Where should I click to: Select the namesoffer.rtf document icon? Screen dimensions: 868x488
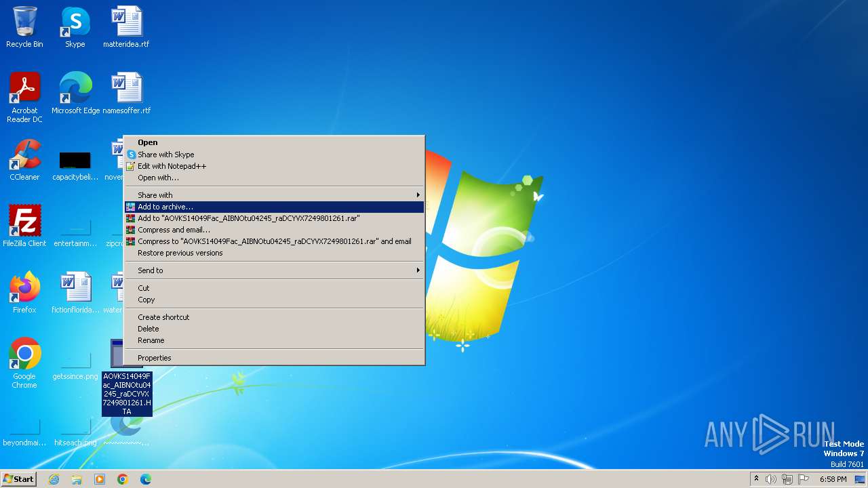[x=126, y=94]
